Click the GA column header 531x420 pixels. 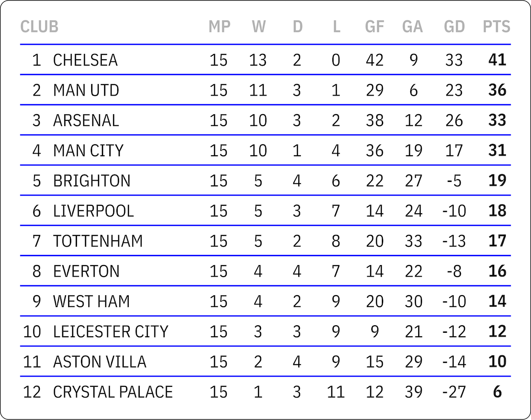pos(412,27)
